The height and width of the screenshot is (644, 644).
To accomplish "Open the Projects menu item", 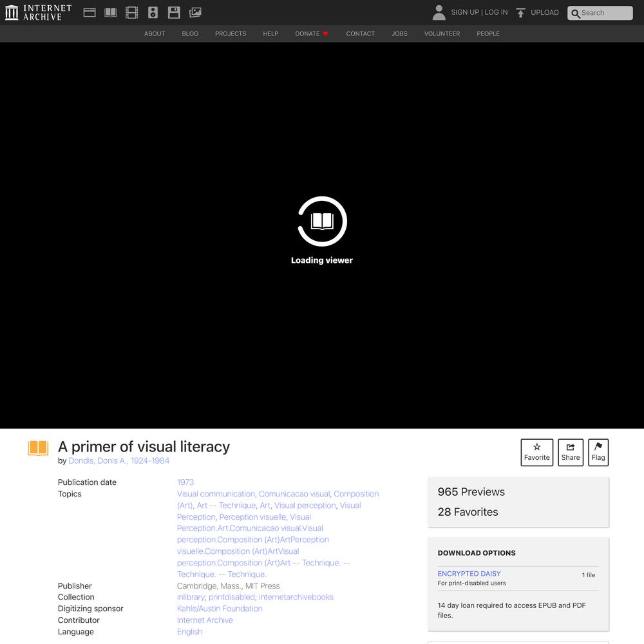I will pos(231,33).
